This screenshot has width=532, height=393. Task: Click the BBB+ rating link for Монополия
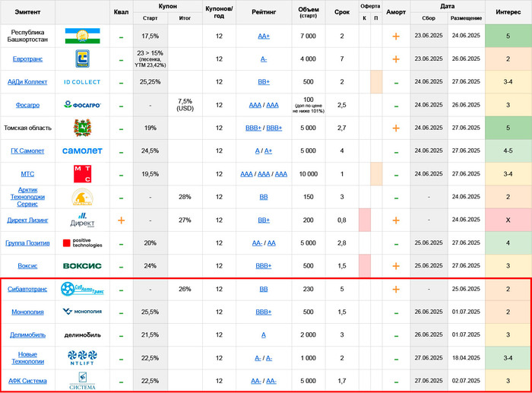coord(264,312)
